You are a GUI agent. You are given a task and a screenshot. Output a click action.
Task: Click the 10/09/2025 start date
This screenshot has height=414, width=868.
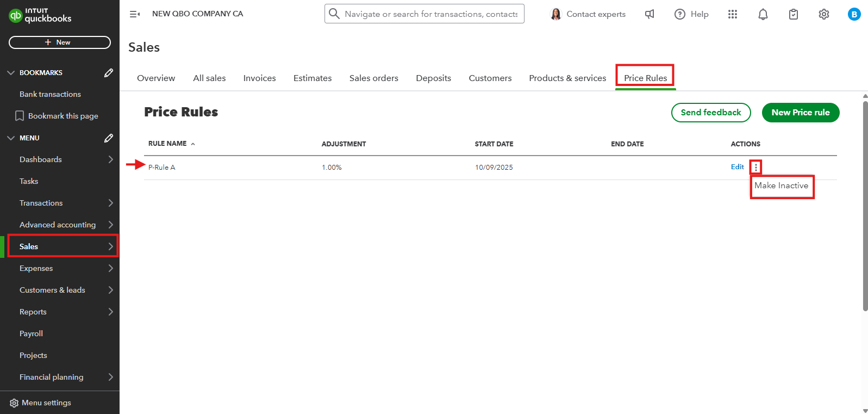tap(494, 168)
